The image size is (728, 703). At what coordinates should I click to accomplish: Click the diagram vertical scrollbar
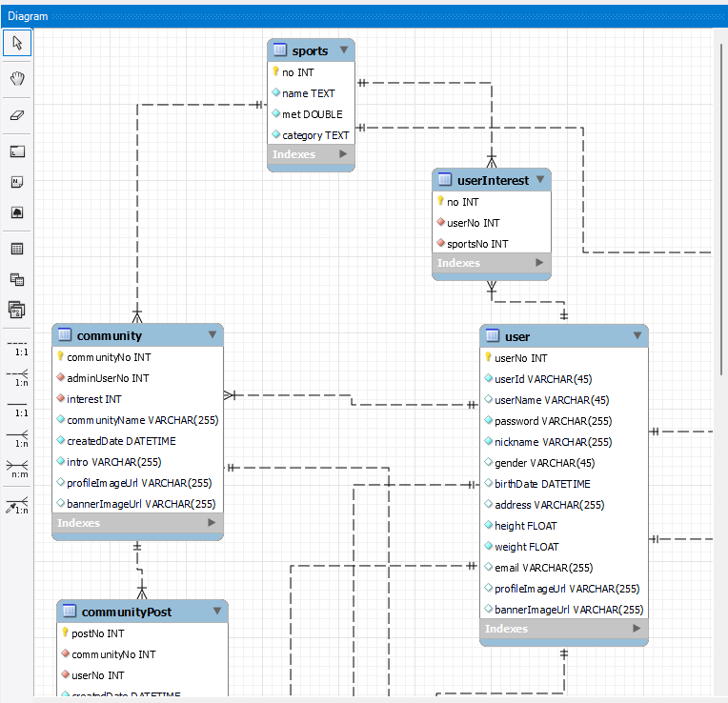(721, 209)
